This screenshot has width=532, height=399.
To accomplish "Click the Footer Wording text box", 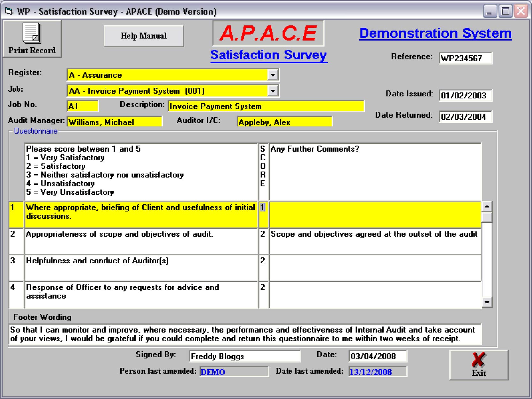I will click(x=245, y=334).
